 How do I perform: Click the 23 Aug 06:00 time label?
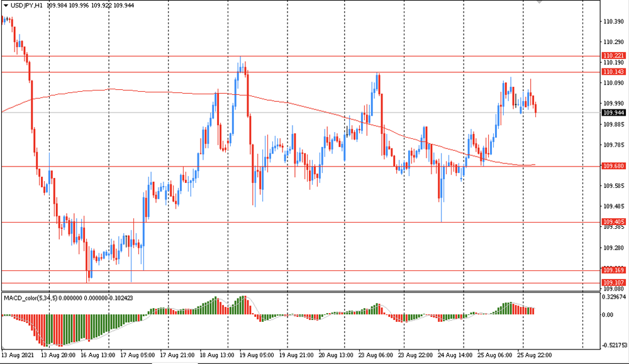tap(376, 355)
